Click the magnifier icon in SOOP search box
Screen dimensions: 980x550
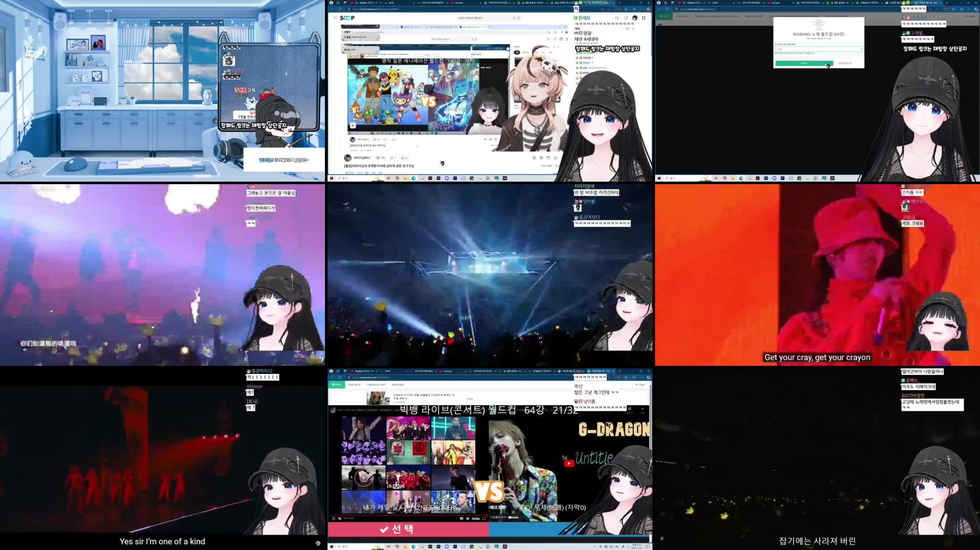[x=518, y=18]
